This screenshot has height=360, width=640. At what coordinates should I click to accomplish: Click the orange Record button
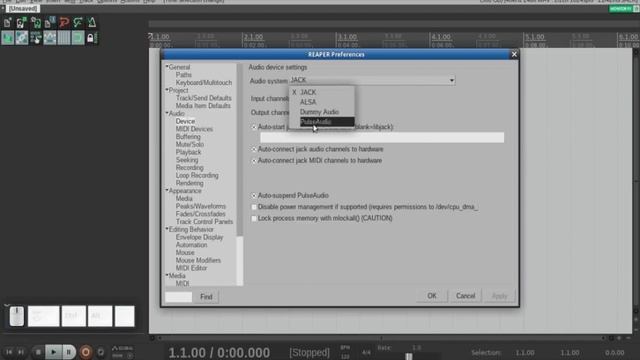86,352
